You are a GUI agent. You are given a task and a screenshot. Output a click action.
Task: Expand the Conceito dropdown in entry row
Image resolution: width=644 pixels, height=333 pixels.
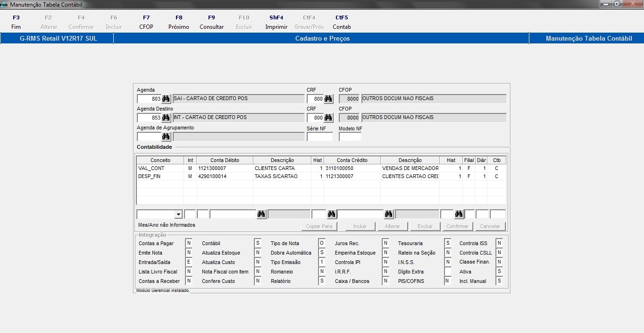[178, 214]
